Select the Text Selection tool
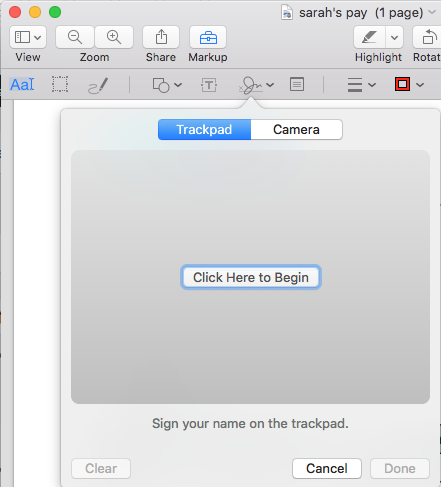Screen dimensions: 441x487 point(22,85)
